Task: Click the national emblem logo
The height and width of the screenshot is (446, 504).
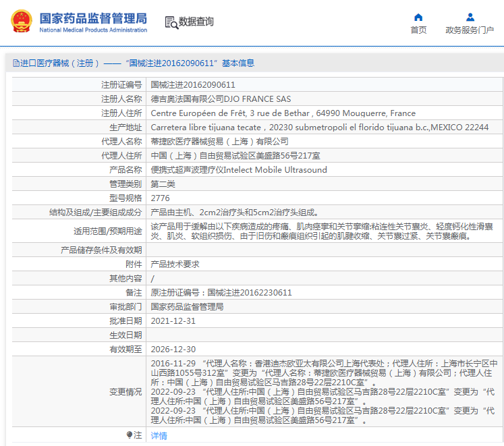Action: point(22,21)
